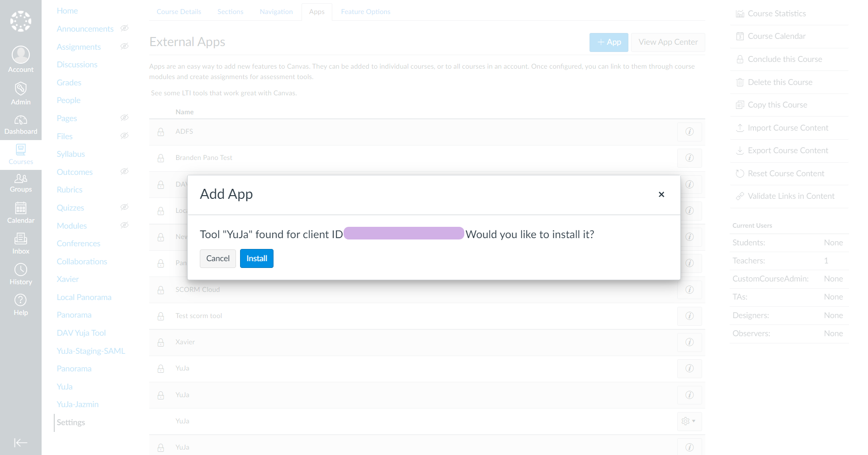Switch to the Navigation tab
This screenshot has height=455, width=868.
click(x=276, y=12)
